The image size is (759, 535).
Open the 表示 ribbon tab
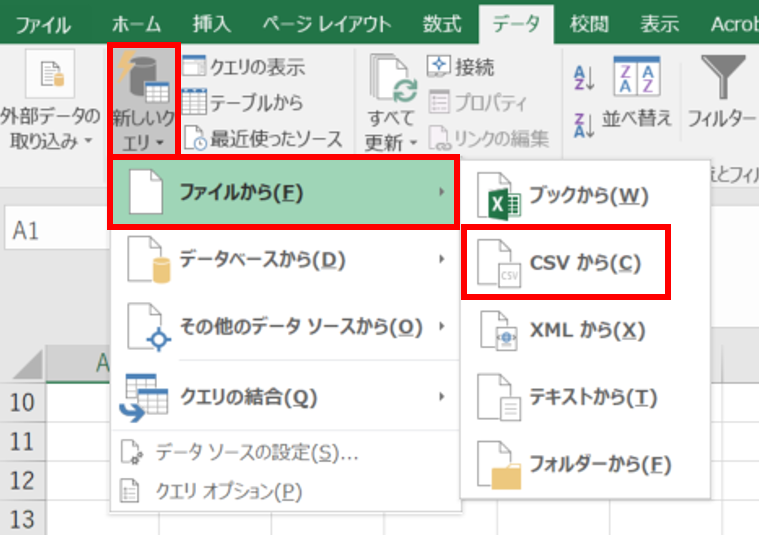[660, 24]
